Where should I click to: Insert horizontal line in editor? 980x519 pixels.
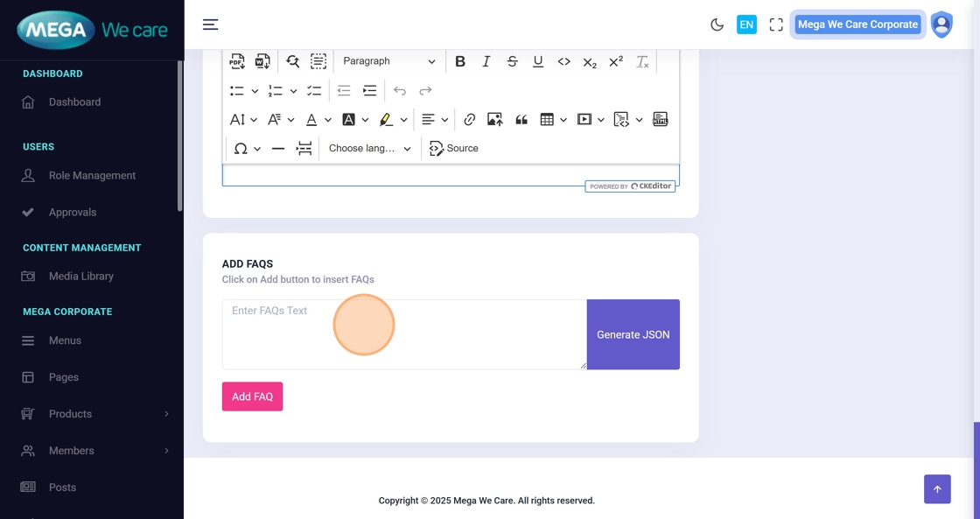click(x=278, y=149)
